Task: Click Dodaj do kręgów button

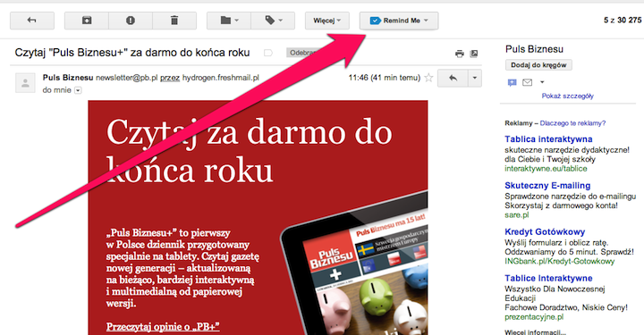Action: pyautogui.click(x=538, y=65)
